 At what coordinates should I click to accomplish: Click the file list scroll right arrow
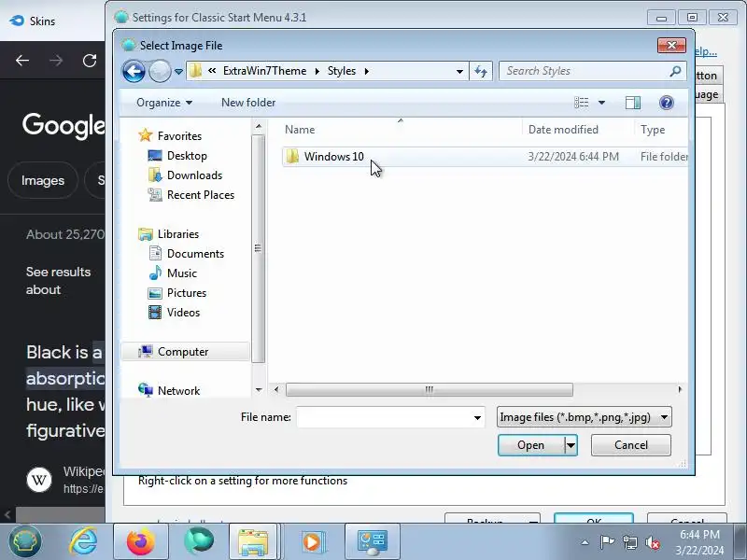click(x=680, y=389)
